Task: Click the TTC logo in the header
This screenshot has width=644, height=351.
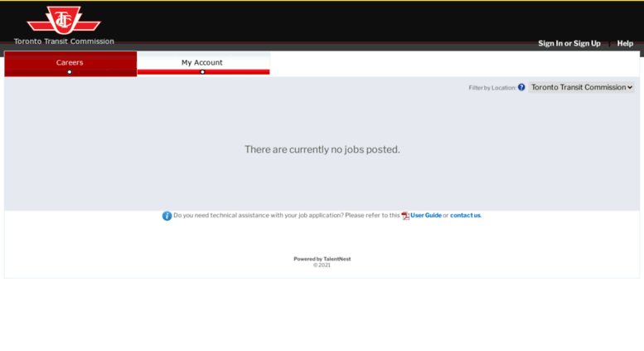Action: (x=64, y=20)
